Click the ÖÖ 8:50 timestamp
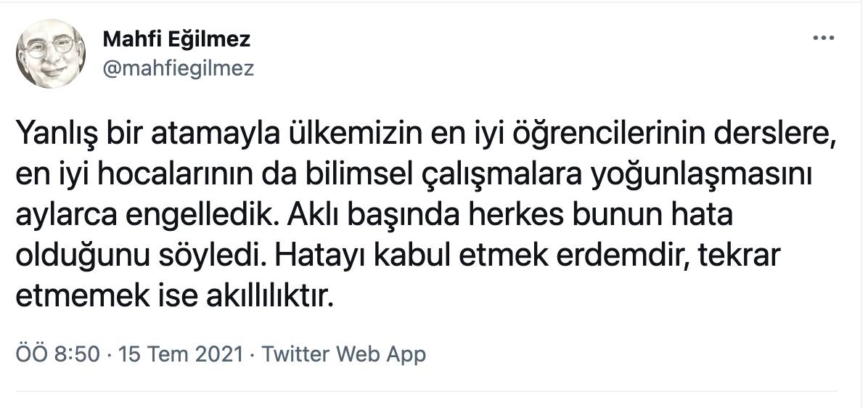The height and width of the screenshot is (408, 868). [55, 354]
